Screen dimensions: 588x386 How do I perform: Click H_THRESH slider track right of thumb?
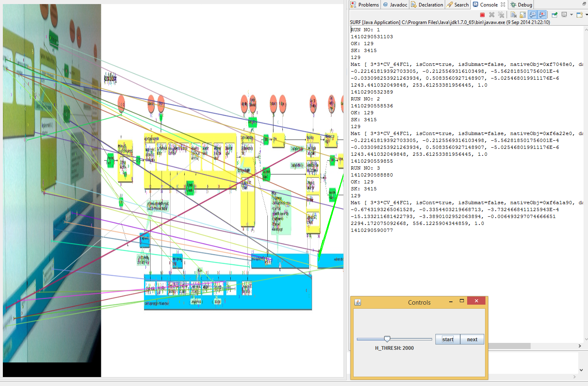click(x=411, y=339)
